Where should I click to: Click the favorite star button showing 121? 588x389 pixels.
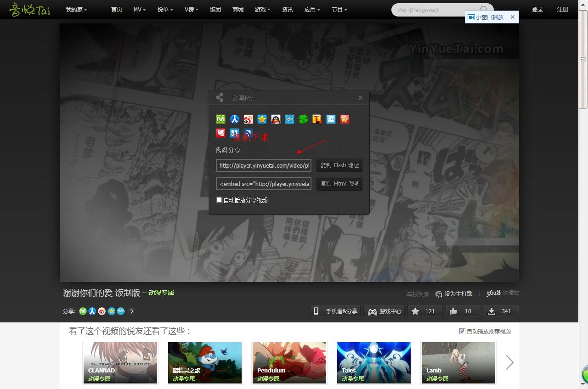pos(425,311)
